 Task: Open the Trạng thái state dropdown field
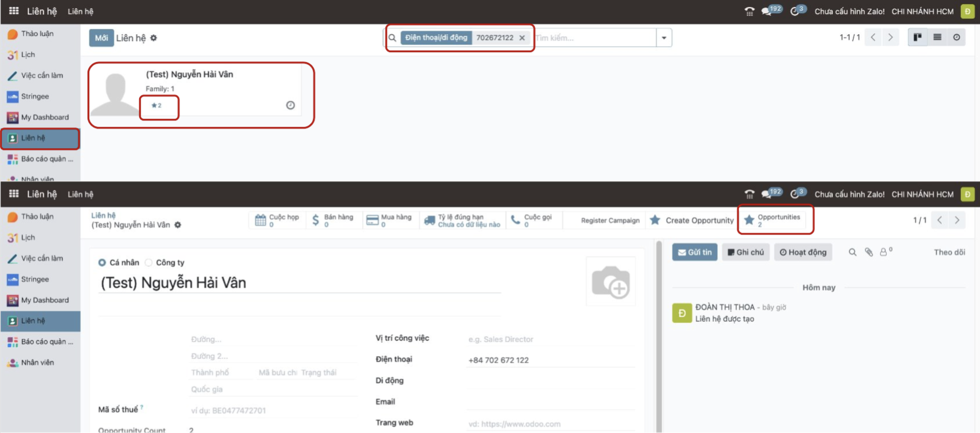[327, 372]
